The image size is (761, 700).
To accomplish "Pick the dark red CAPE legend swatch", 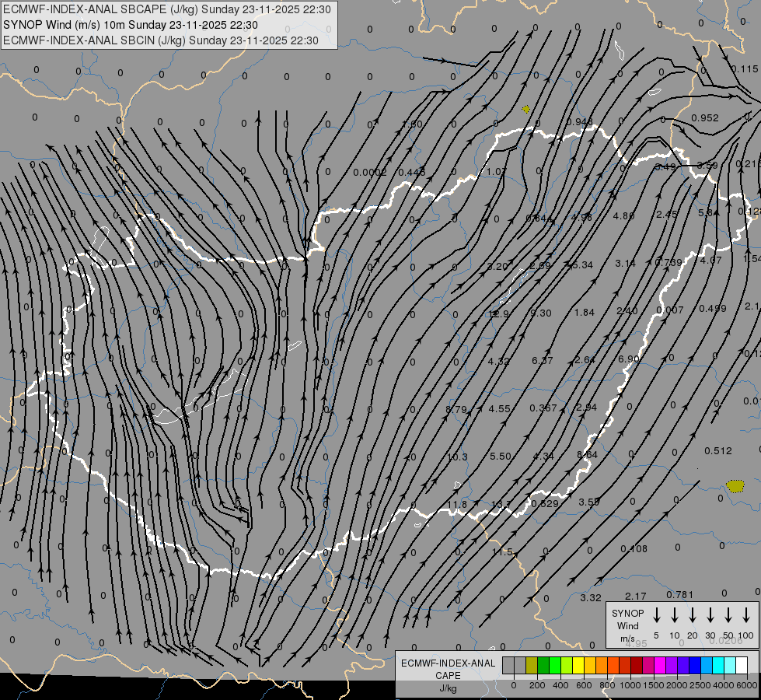I will (637, 665).
